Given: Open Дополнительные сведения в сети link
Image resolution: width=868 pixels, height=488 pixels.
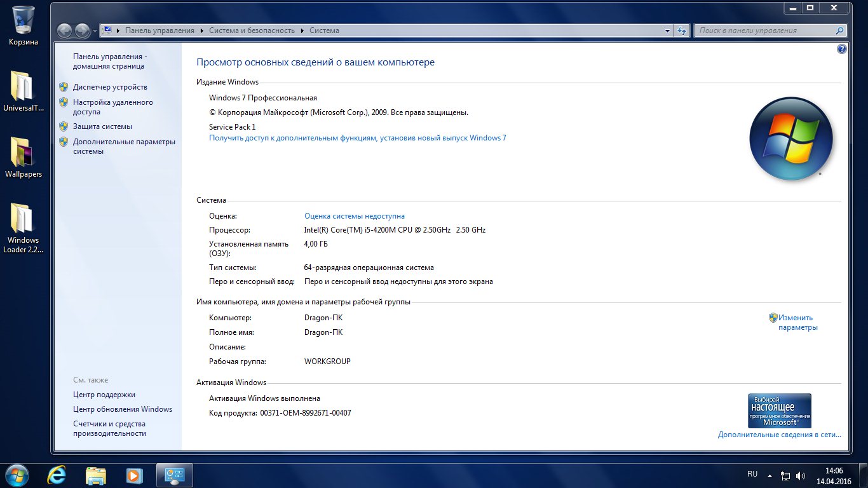Looking at the screenshot, I should coord(780,435).
